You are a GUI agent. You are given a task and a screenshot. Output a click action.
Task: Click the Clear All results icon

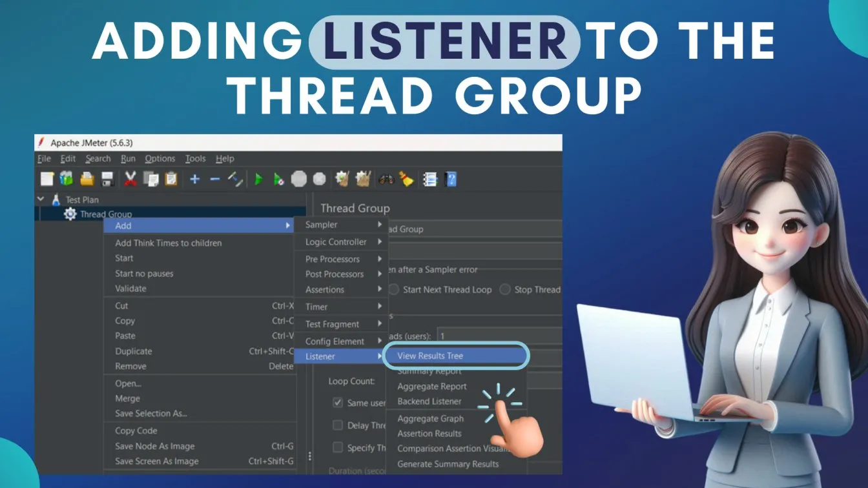363,179
